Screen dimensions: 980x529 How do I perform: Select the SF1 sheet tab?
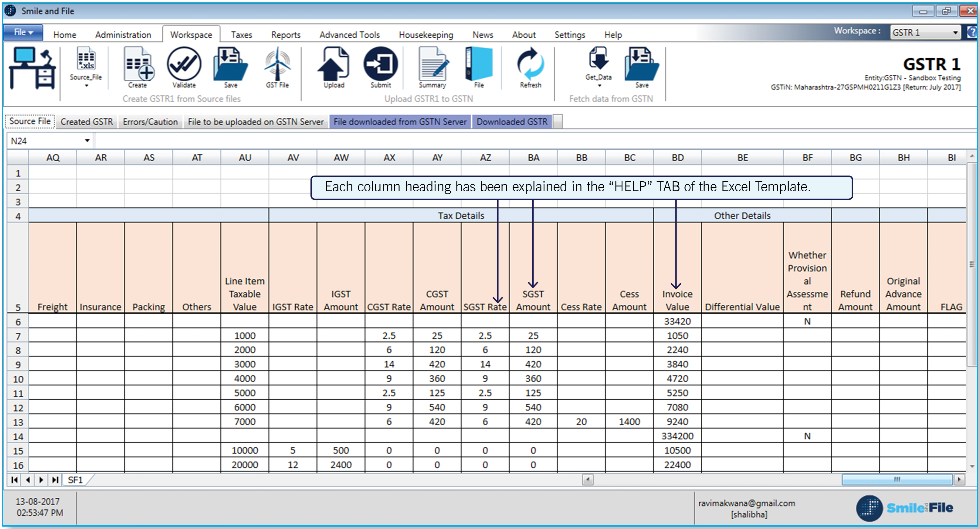coord(75,480)
